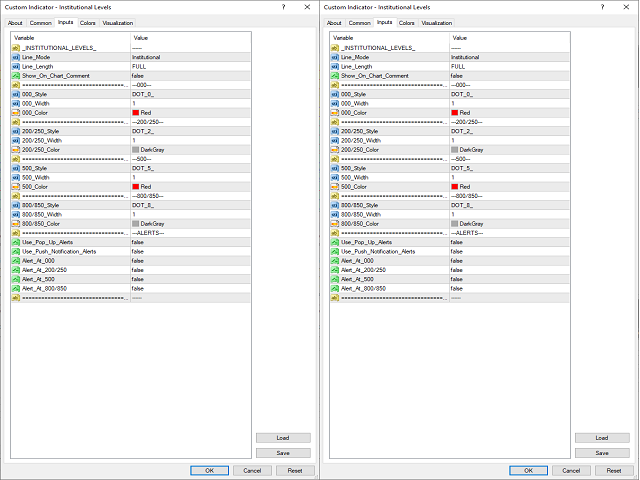The width and height of the screenshot is (640, 480).
Task: Click the Line_Mode variable icon in left dialog
Action: pos(16,57)
